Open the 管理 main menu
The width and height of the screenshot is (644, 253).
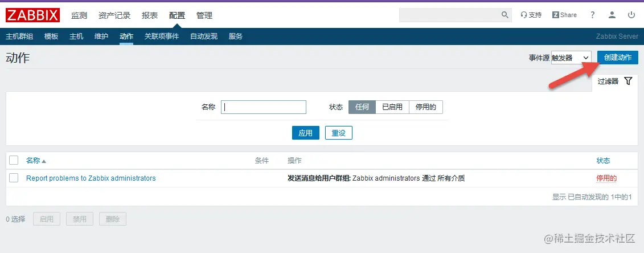204,15
